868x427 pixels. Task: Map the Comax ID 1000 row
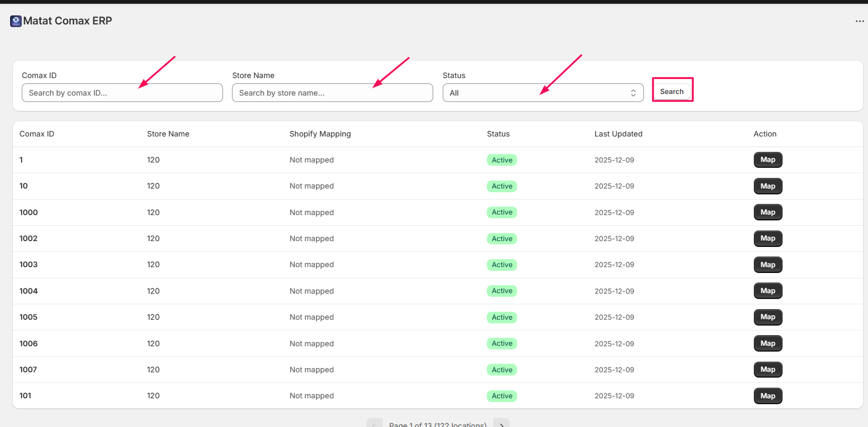pyautogui.click(x=768, y=212)
